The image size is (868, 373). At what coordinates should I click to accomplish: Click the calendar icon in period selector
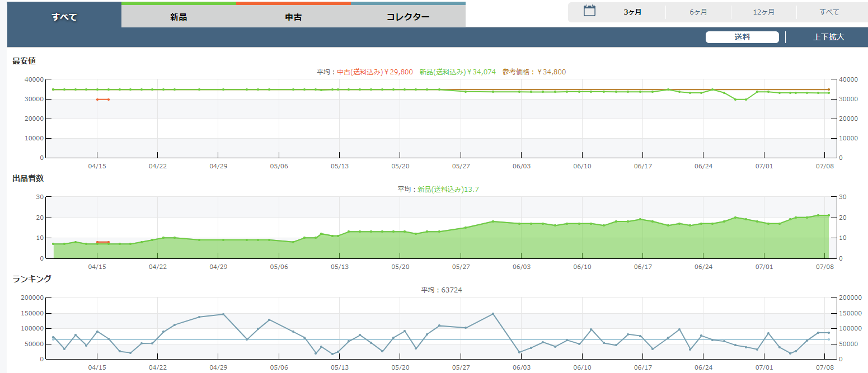point(589,11)
